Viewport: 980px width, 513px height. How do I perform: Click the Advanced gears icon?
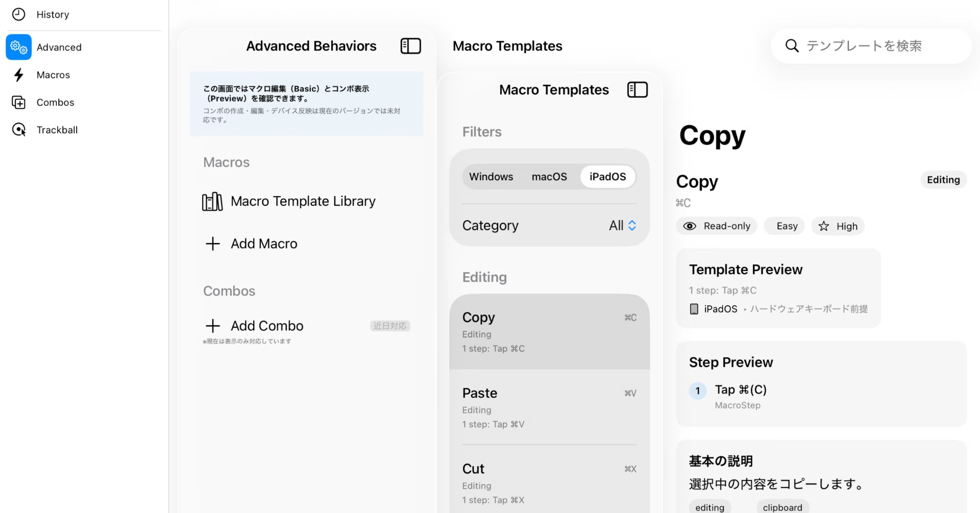(19, 47)
